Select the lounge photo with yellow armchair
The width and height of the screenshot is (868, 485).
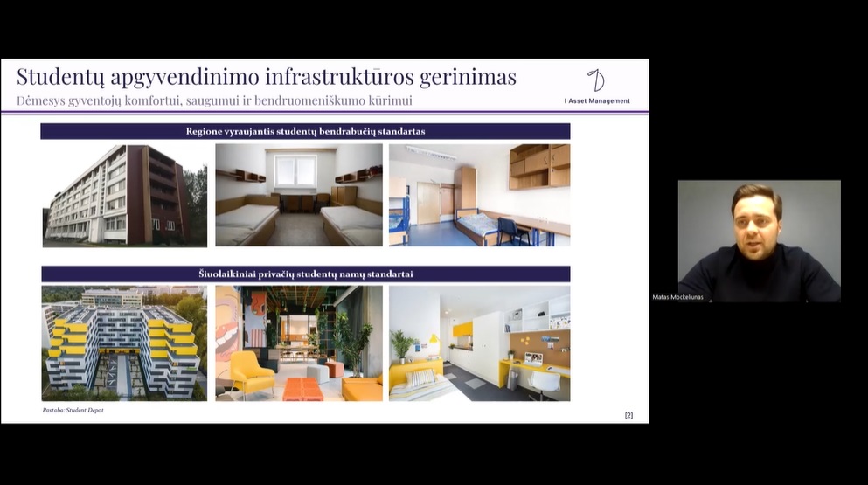coord(299,343)
